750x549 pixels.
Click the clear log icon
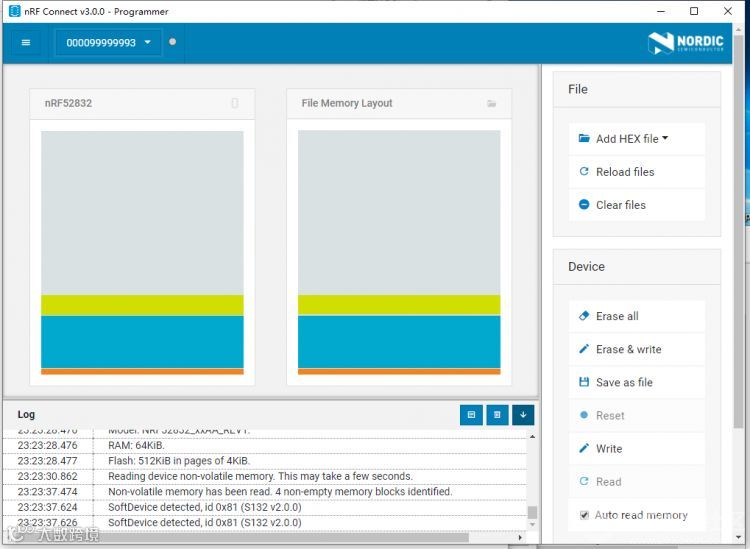(x=497, y=415)
